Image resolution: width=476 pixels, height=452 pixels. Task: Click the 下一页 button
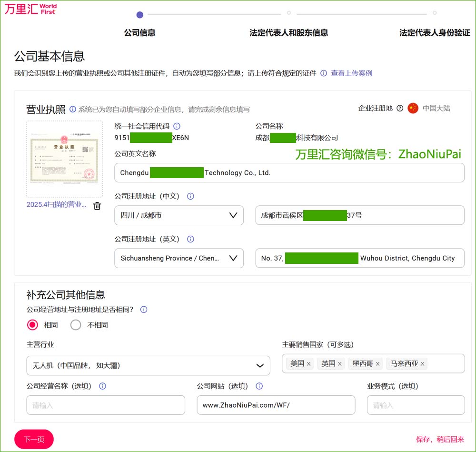pos(33,439)
